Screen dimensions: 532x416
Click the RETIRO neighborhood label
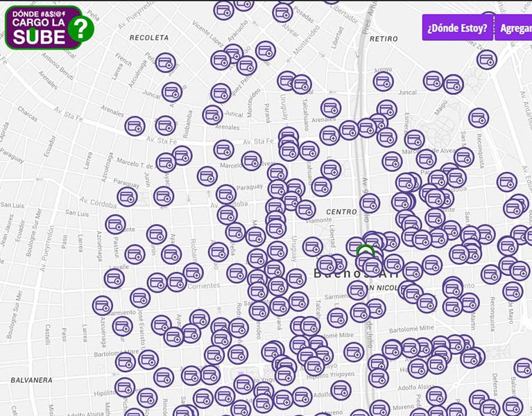(384, 39)
